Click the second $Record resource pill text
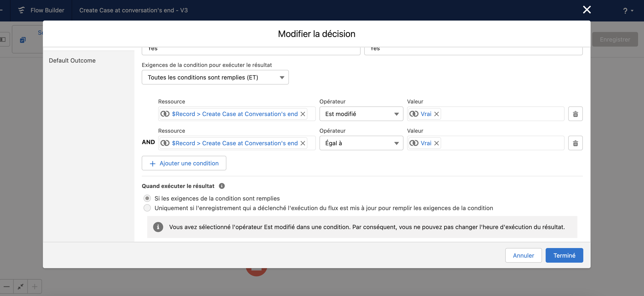The width and height of the screenshot is (644, 296). click(x=235, y=143)
